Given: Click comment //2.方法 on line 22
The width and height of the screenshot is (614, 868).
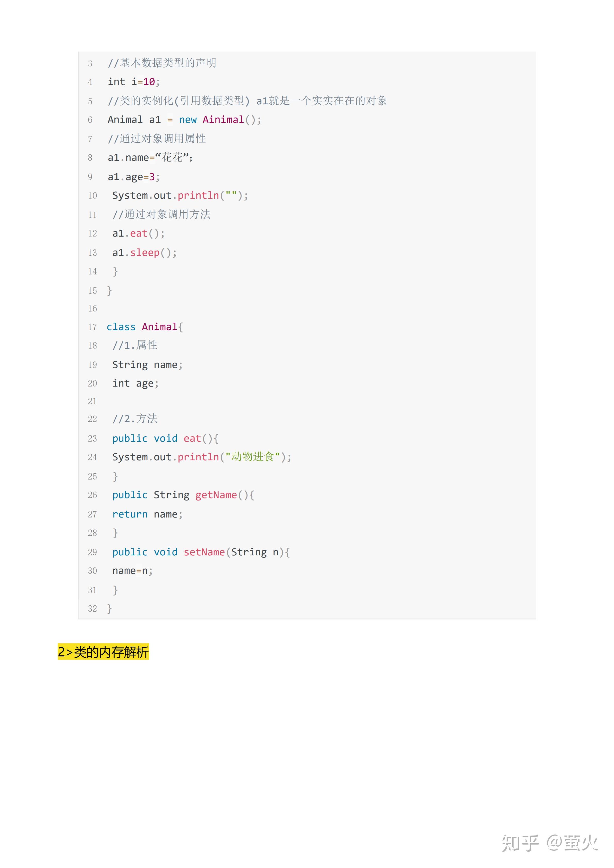Looking at the screenshot, I should (x=135, y=419).
